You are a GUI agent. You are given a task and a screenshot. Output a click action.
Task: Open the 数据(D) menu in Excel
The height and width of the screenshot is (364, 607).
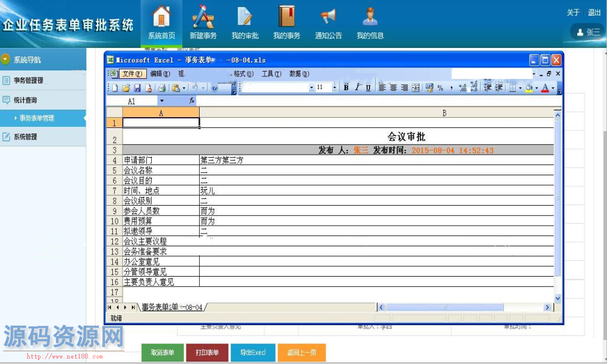299,73
